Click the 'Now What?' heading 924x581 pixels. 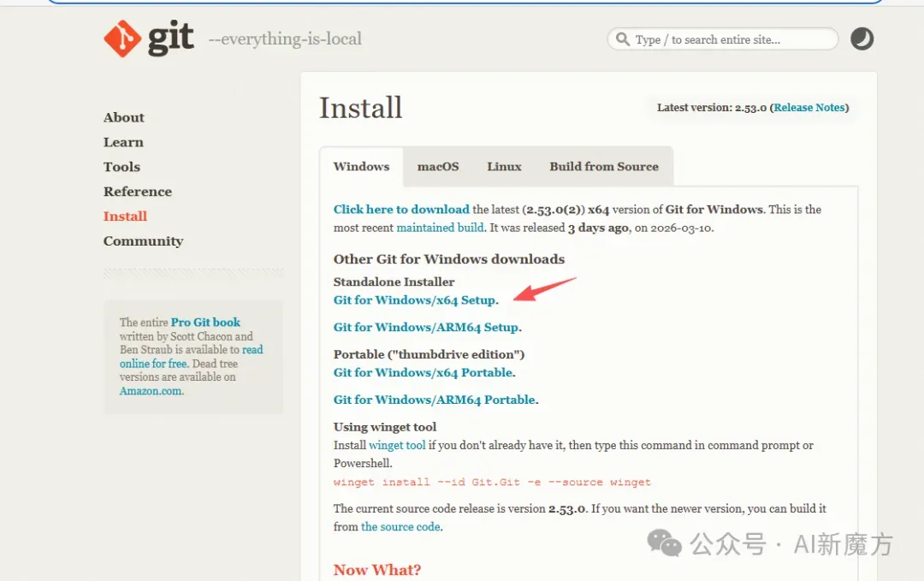pos(377,570)
